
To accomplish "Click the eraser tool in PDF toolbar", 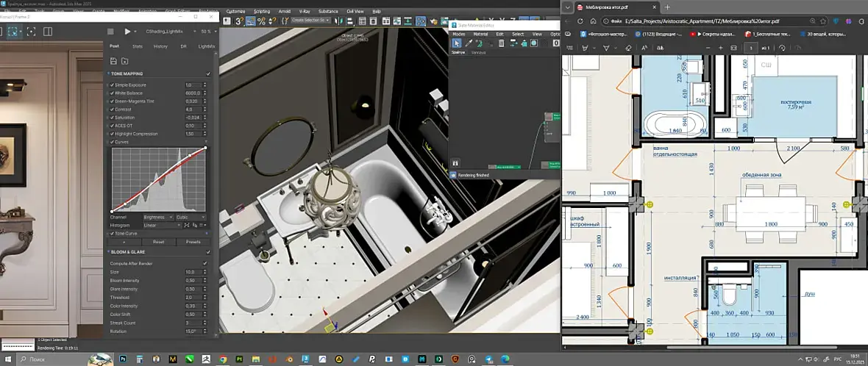I will tap(627, 48).
